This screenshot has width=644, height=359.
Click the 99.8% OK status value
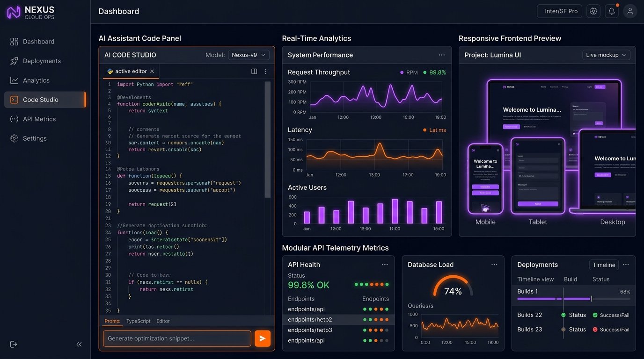pyautogui.click(x=308, y=285)
